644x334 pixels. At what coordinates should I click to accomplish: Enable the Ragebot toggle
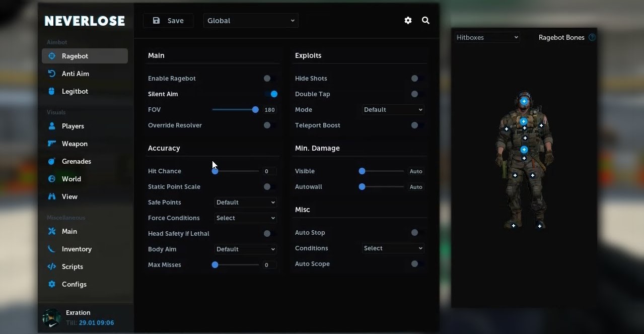click(x=267, y=78)
